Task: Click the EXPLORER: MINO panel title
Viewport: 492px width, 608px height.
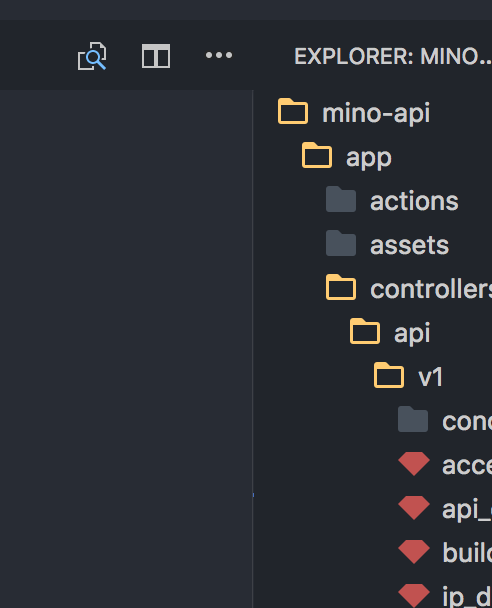Action: pyautogui.click(x=393, y=57)
